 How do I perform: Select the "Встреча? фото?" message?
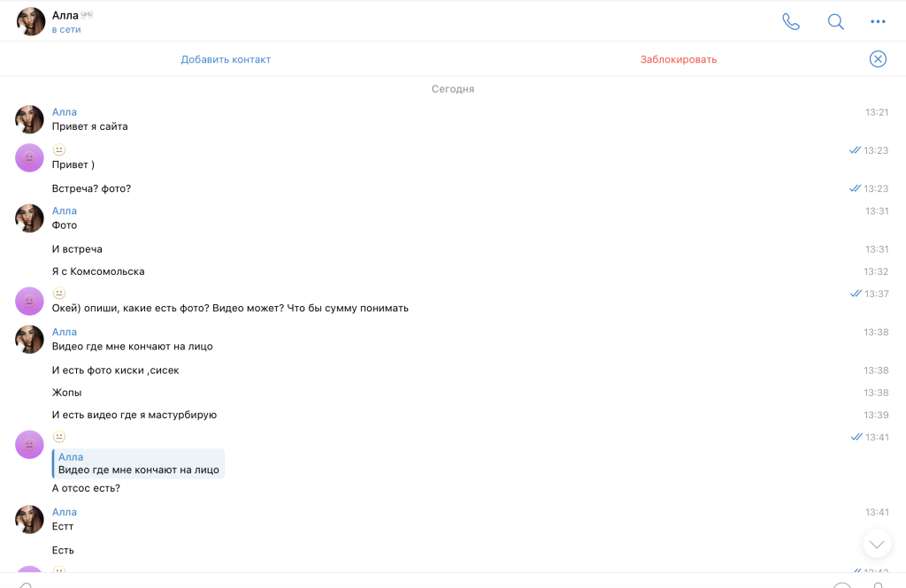pyautogui.click(x=91, y=188)
